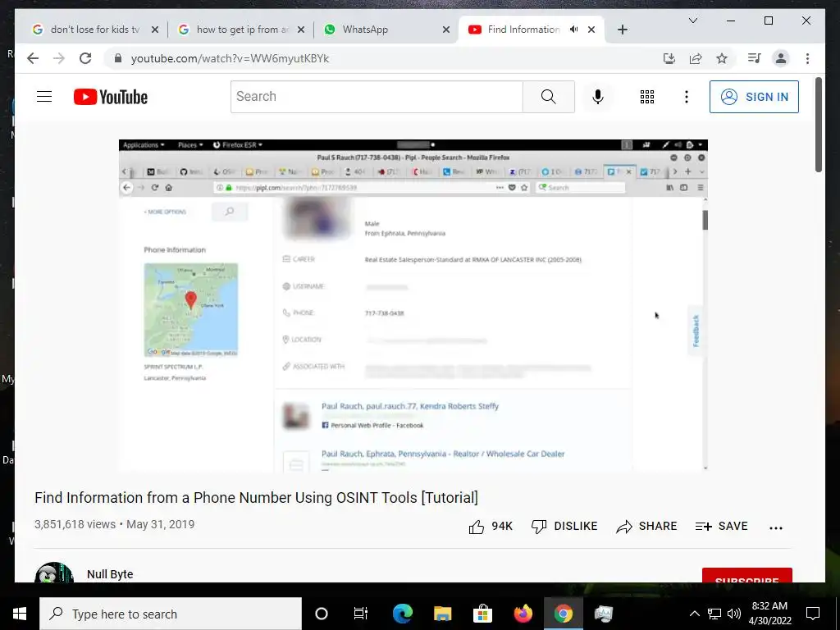Go back with Chrome back arrow

[33, 58]
